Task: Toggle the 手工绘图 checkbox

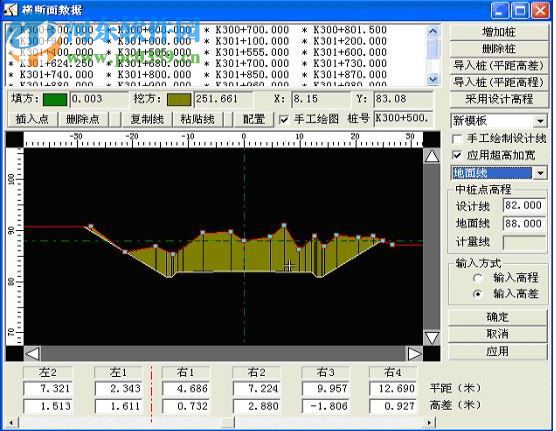Action: tap(284, 120)
